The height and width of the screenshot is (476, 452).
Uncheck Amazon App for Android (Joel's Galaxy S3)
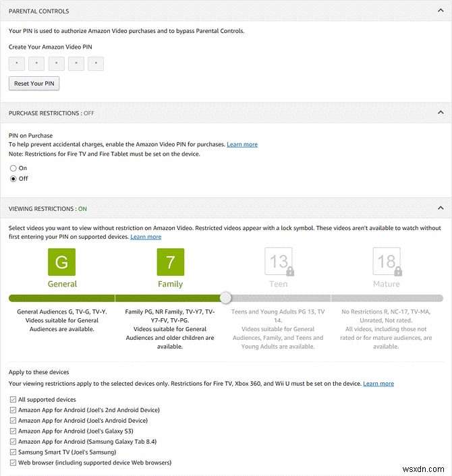[13, 431]
